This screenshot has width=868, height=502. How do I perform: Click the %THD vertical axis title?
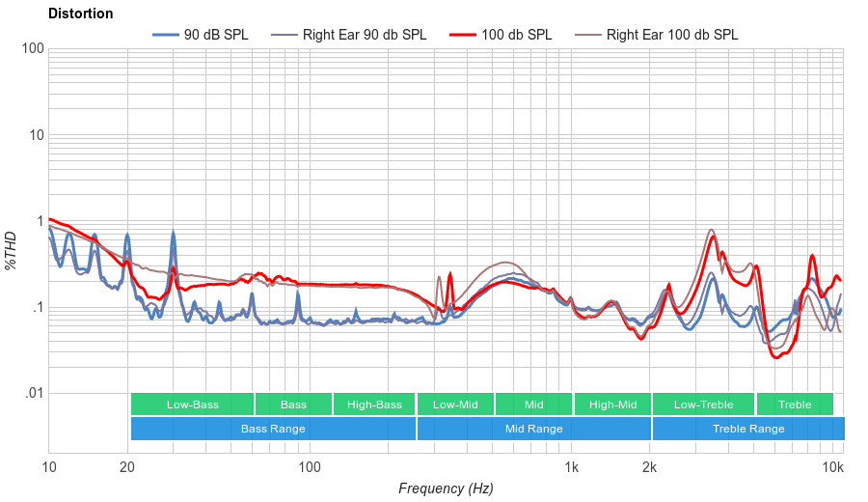pos(12,249)
